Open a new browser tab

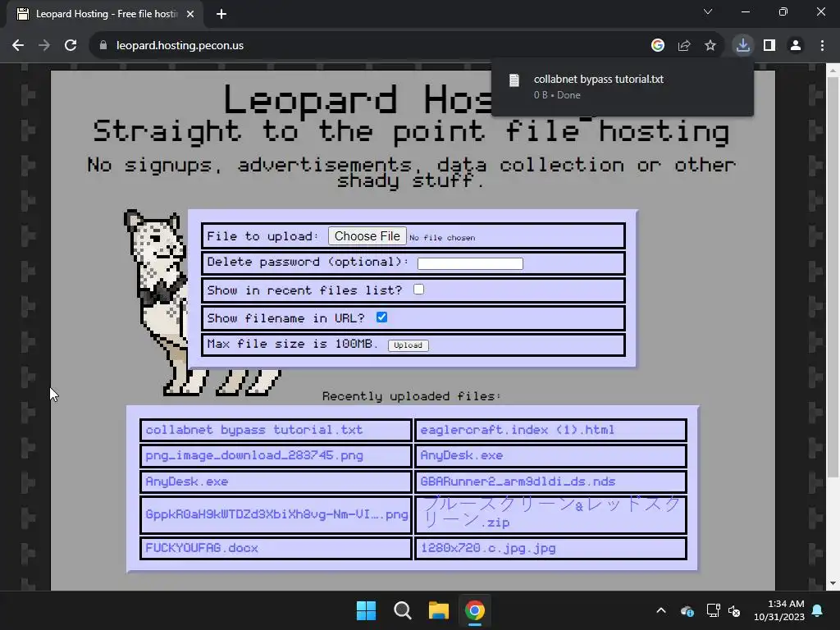[221, 14]
